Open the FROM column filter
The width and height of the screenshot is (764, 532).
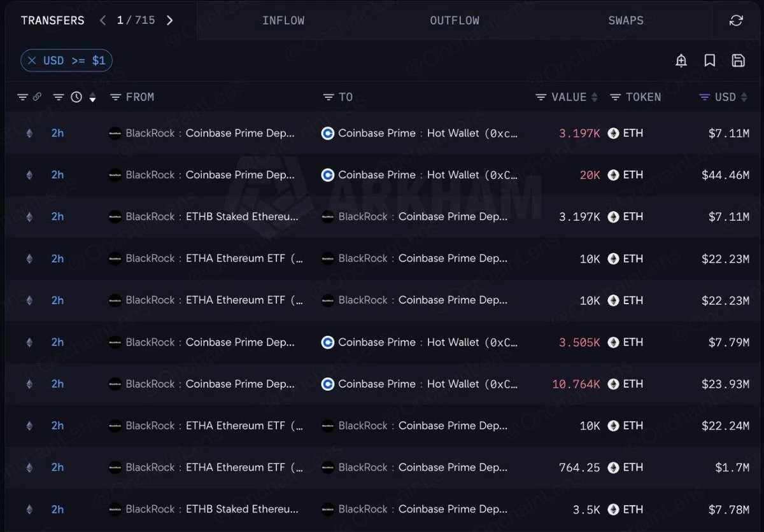pos(116,97)
